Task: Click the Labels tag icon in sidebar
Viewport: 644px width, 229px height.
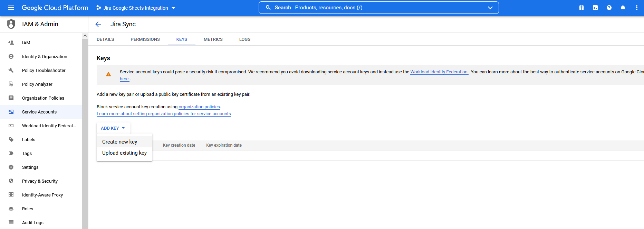Action: tap(11, 139)
